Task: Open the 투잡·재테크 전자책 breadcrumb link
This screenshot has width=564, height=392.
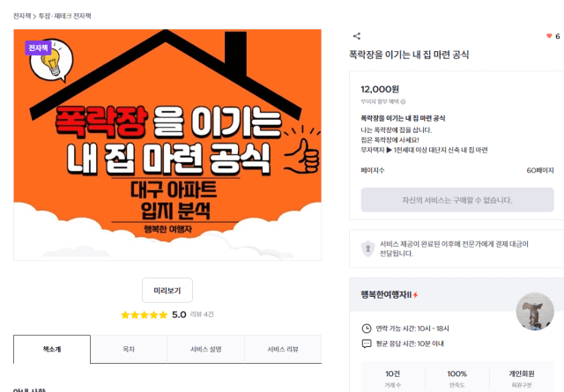Action: pos(64,16)
